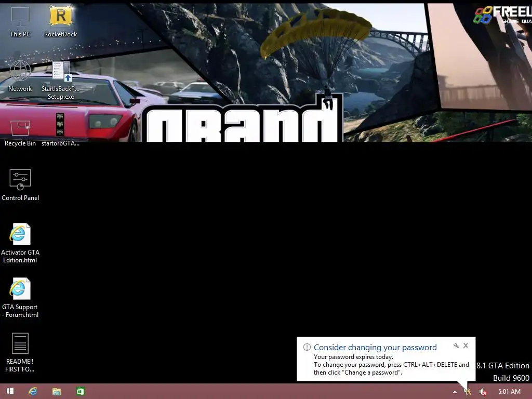Open the Windows Start button
The height and width of the screenshot is (399, 532).
[10, 391]
